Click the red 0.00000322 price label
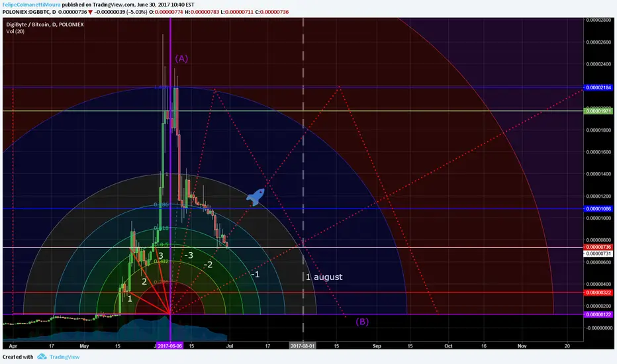Viewport: 617px width, 364px height. pos(598,293)
